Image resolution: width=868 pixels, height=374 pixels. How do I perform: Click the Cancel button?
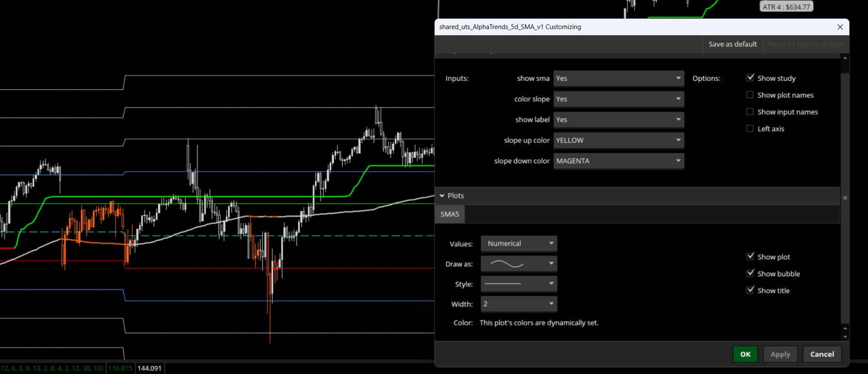click(x=822, y=354)
